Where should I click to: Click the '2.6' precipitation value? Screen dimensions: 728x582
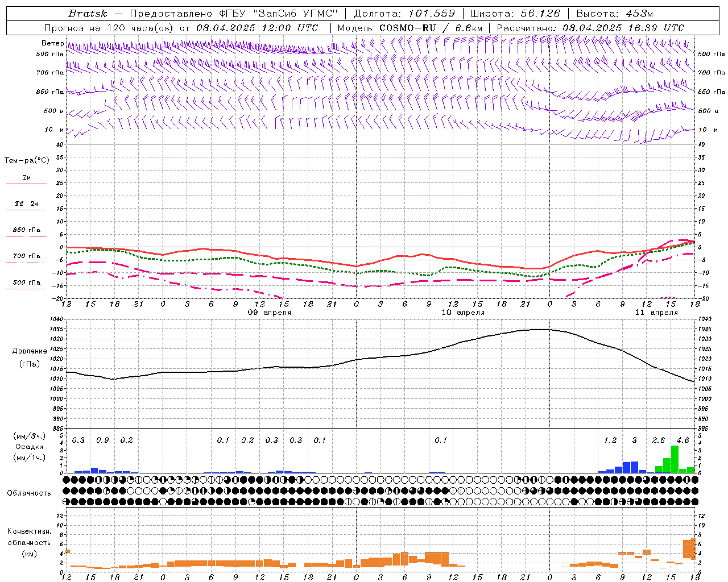[659, 440]
